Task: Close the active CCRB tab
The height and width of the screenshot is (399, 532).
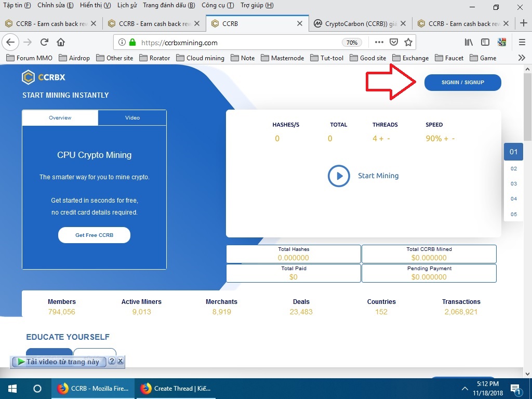Action: [x=300, y=23]
